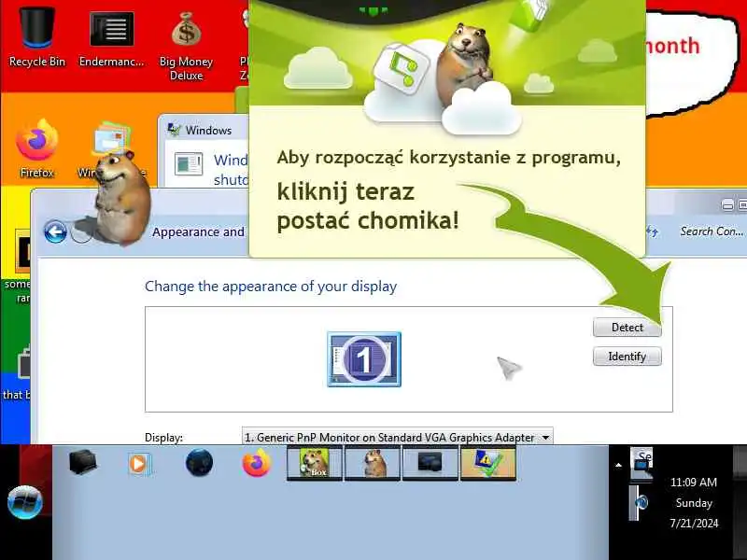Launch Firefox from the taskbar
This screenshot has width=747, height=560.
point(256,464)
